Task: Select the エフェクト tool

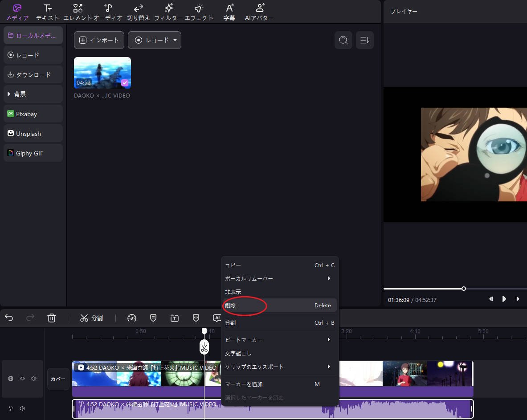Action: (199, 11)
